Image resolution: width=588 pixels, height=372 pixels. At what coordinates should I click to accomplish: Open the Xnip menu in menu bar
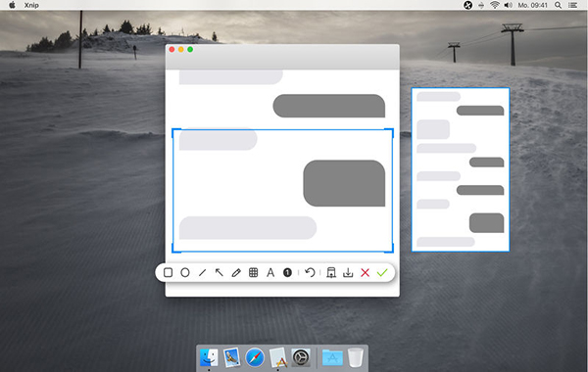click(x=31, y=5)
